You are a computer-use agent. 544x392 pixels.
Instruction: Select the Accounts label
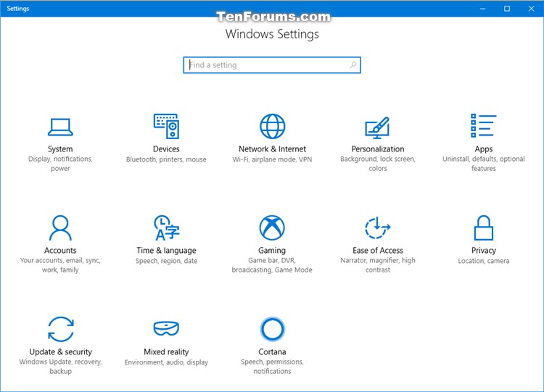coord(60,250)
